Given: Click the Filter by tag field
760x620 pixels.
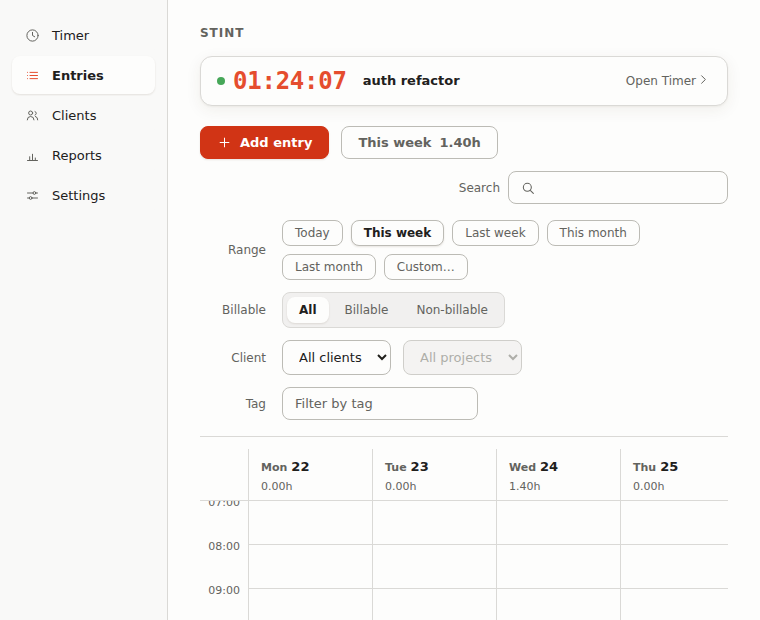Looking at the screenshot, I should coord(380,404).
